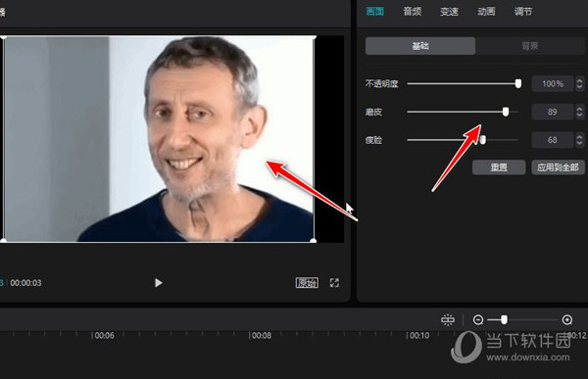The width and height of the screenshot is (588, 379).
Task: Open the 变速 tab
Action: pyautogui.click(x=449, y=11)
